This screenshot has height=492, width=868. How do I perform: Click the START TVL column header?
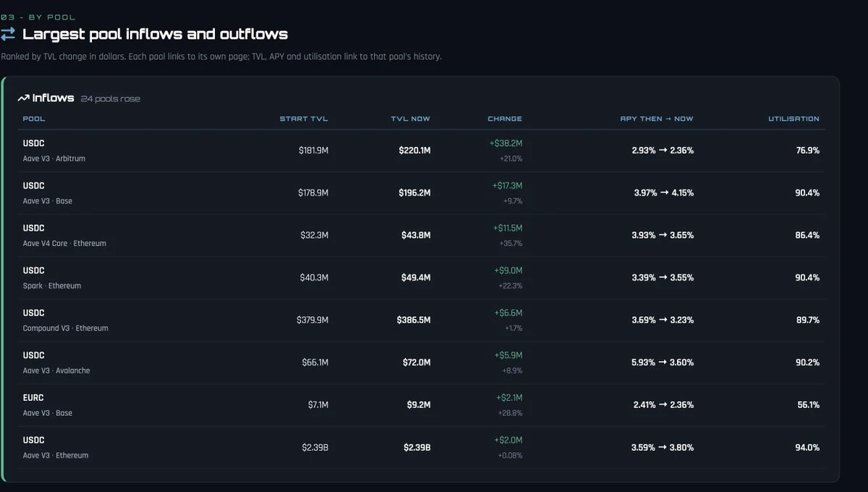tap(304, 119)
